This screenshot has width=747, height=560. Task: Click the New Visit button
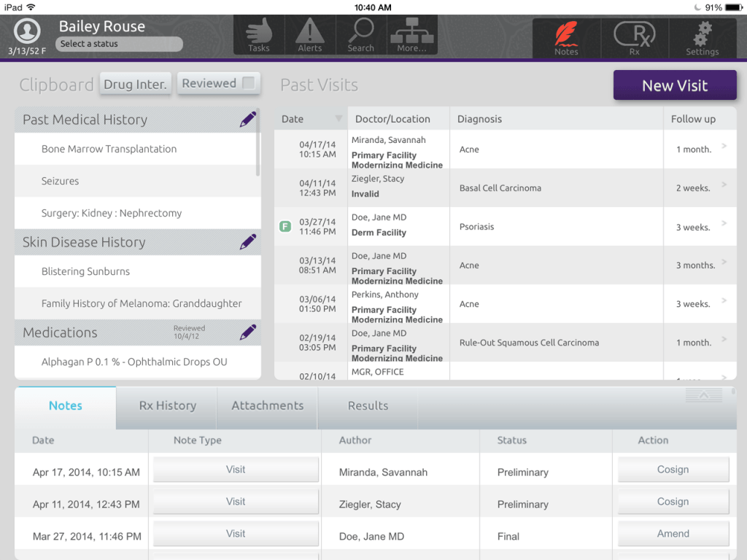pos(675,85)
